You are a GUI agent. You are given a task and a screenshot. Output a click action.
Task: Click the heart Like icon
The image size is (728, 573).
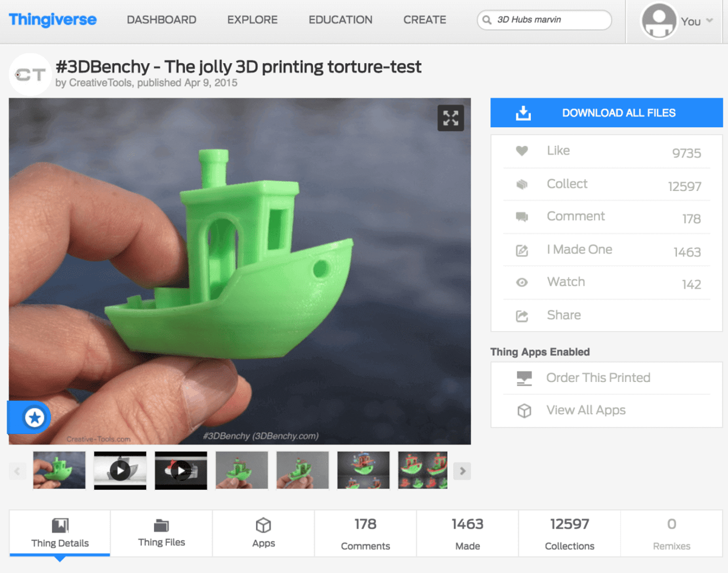[522, 151]
